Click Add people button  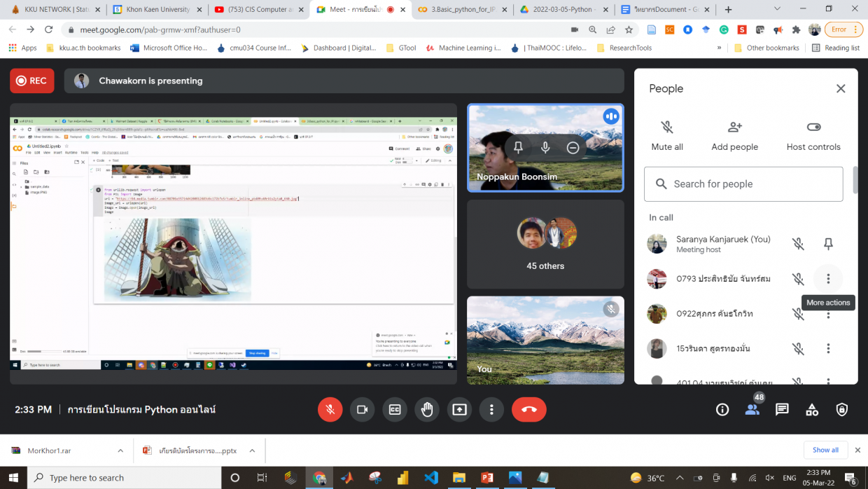[734, 135]
